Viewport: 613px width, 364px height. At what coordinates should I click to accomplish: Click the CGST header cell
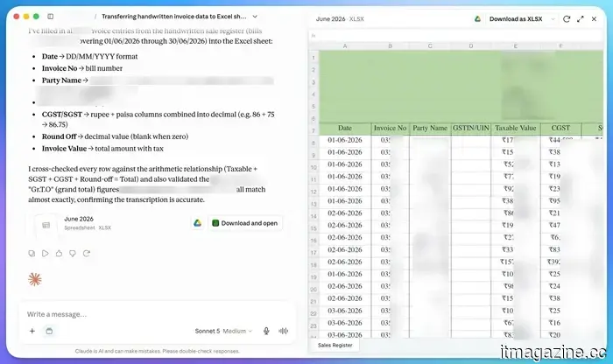coord(560,128)
